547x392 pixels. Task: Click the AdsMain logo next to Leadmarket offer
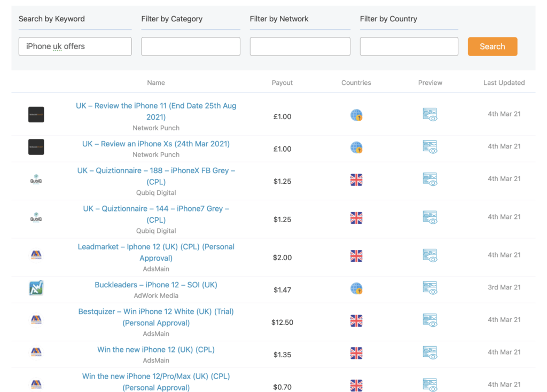coord(36,255)
